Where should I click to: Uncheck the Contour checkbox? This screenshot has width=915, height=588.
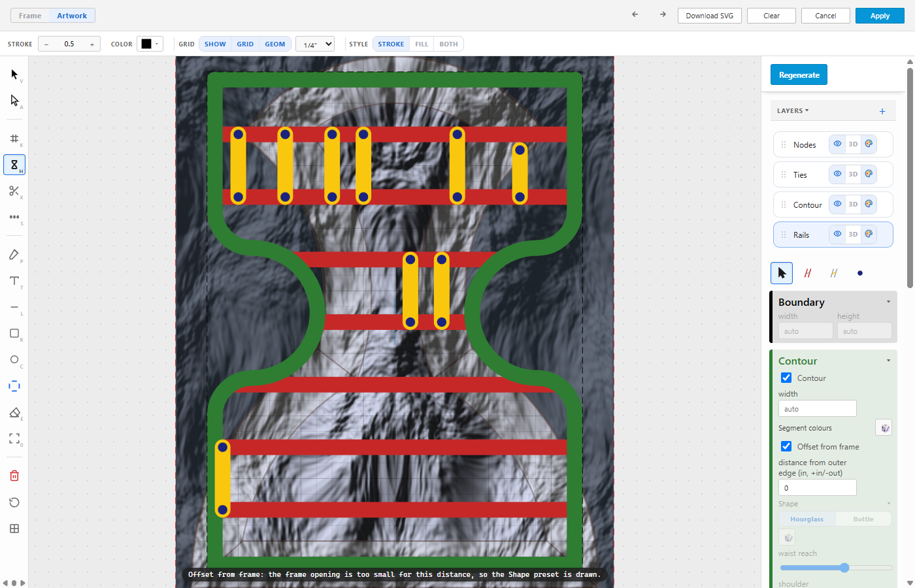(786, 378)
